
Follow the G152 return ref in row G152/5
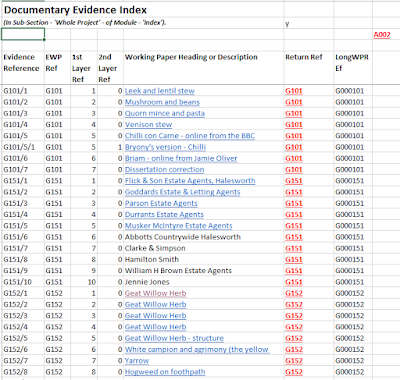[x=294, y=338]
